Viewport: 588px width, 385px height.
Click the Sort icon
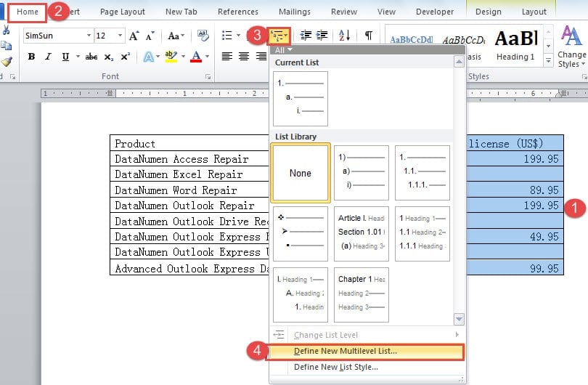[x=344, y=36]
